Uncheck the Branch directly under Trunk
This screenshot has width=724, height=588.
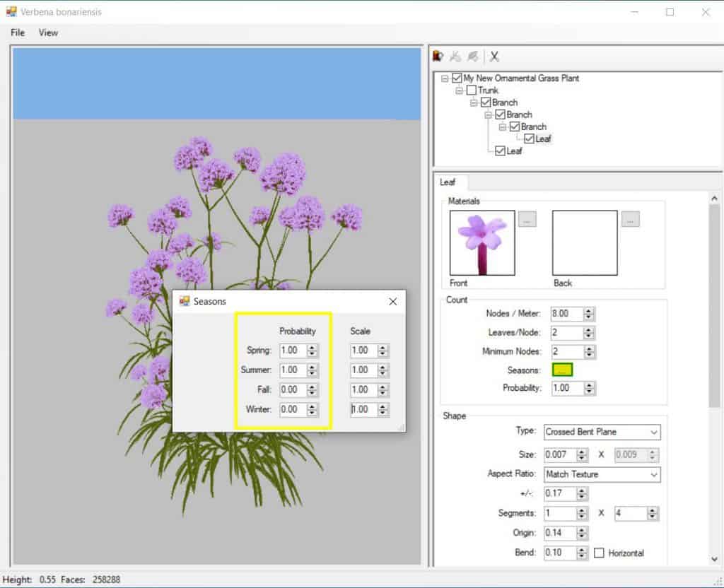click(486, 102)
